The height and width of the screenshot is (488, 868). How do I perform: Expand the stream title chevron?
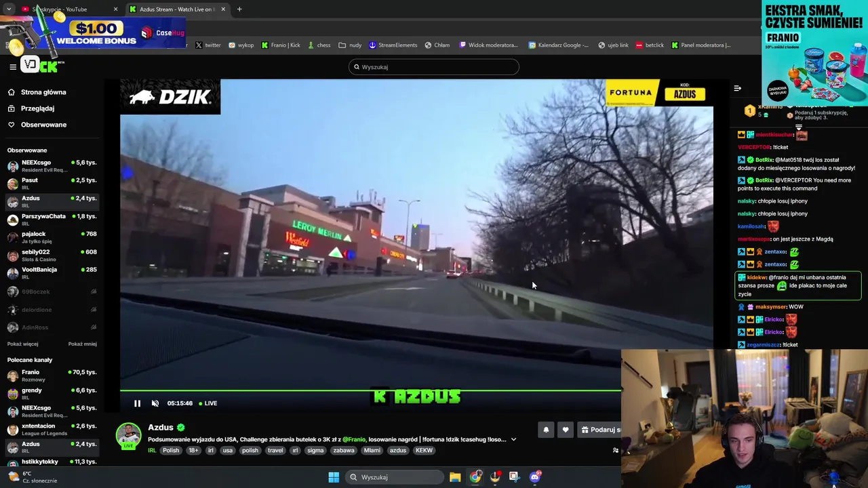point(513,439)
